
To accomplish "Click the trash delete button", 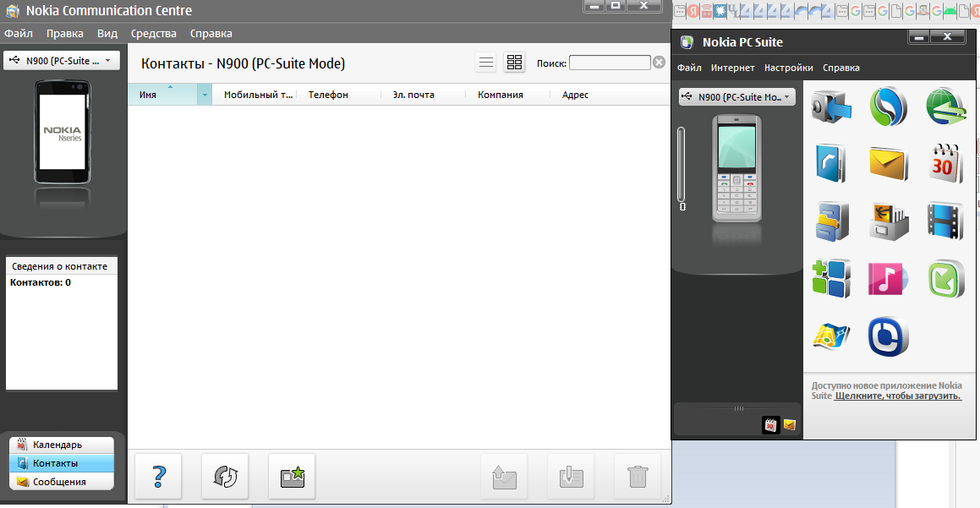I will (x=638, y=476).
